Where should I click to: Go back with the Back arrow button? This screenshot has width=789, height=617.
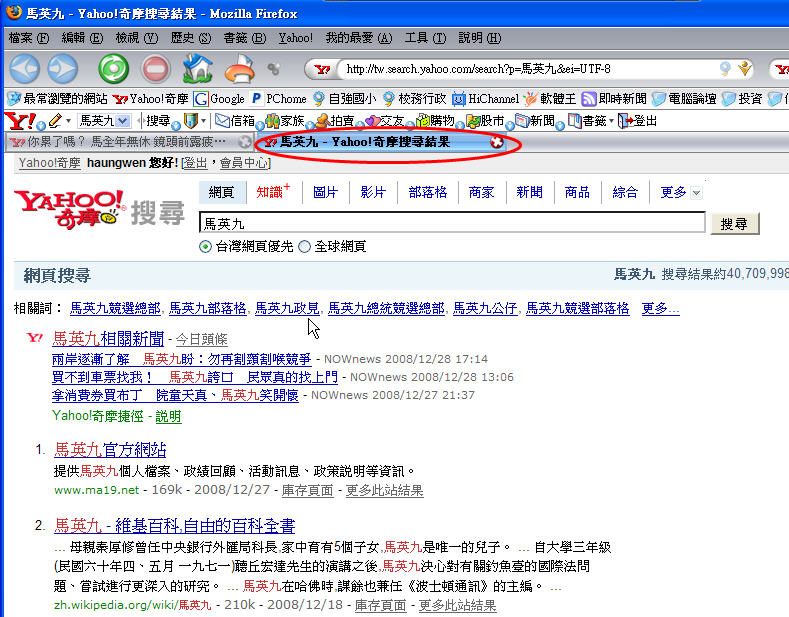25,69
